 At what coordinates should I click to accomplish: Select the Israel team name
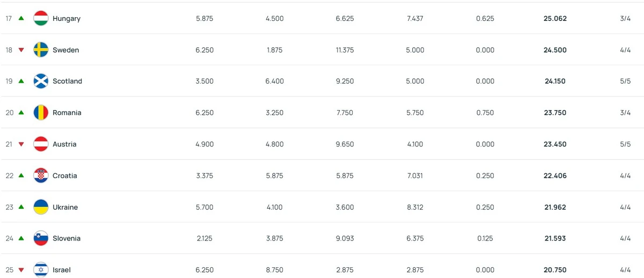(x=62, y=270)
